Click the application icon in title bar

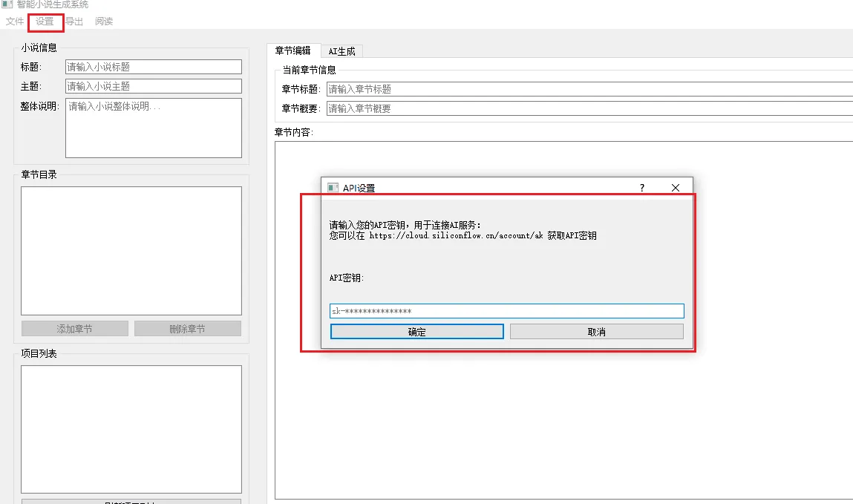(7, 4)
